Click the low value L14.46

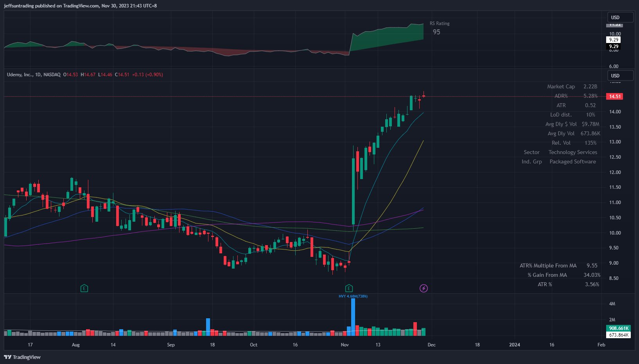(x=105, y=75)
